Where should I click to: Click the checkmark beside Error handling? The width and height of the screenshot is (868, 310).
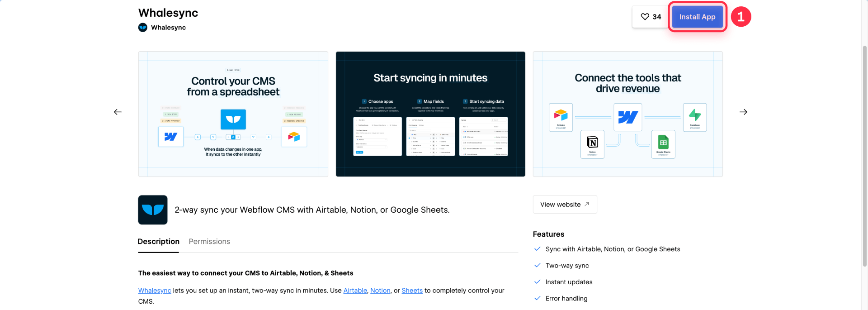click(x=538, y=298)
